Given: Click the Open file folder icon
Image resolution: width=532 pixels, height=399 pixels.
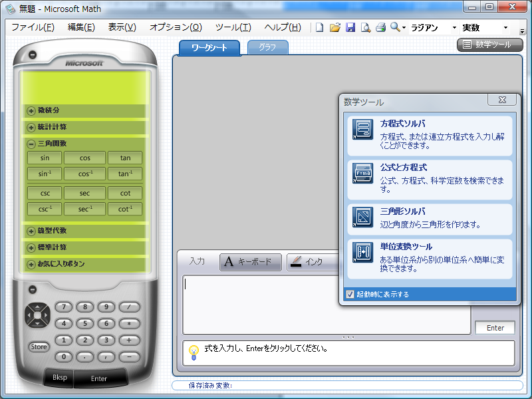Looking at the screenshot, I should 335,27.
